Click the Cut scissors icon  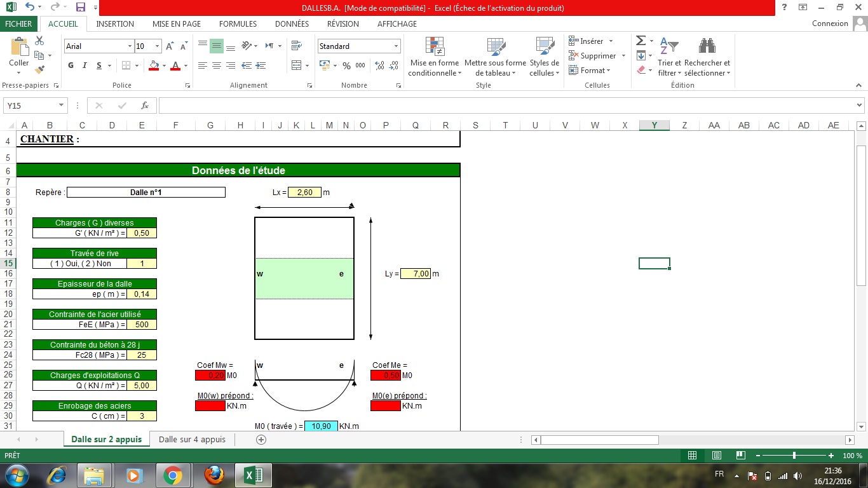[39, 41]
